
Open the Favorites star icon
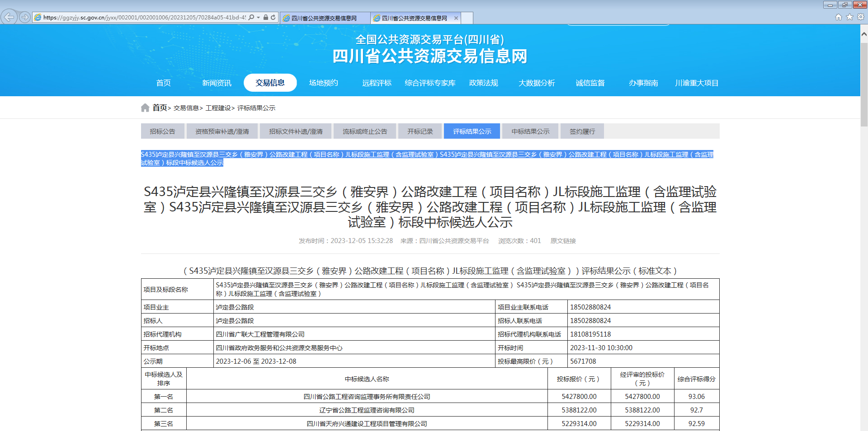(849, 17)
